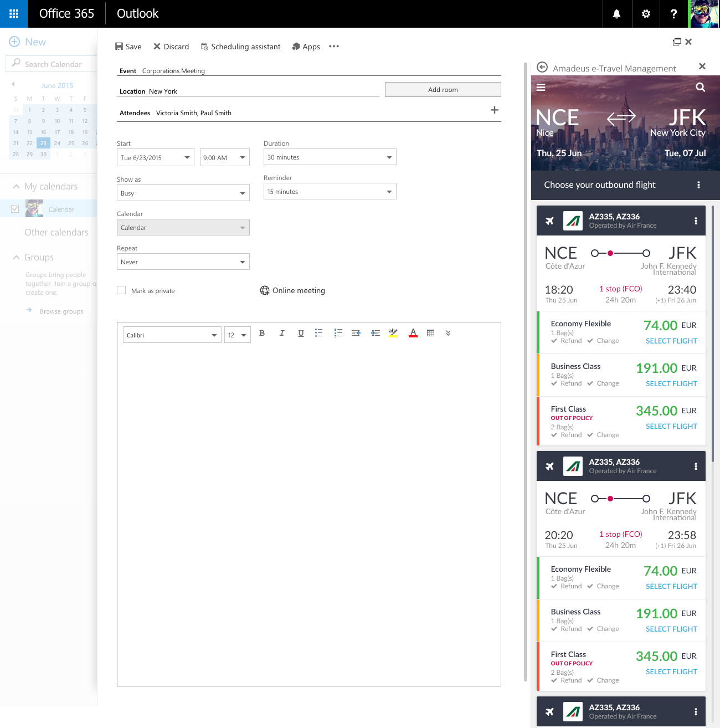This screenshot has width=720, height=728.
Task: Select Economy Flexible on 18:20 flight
Action: point(671,341)
